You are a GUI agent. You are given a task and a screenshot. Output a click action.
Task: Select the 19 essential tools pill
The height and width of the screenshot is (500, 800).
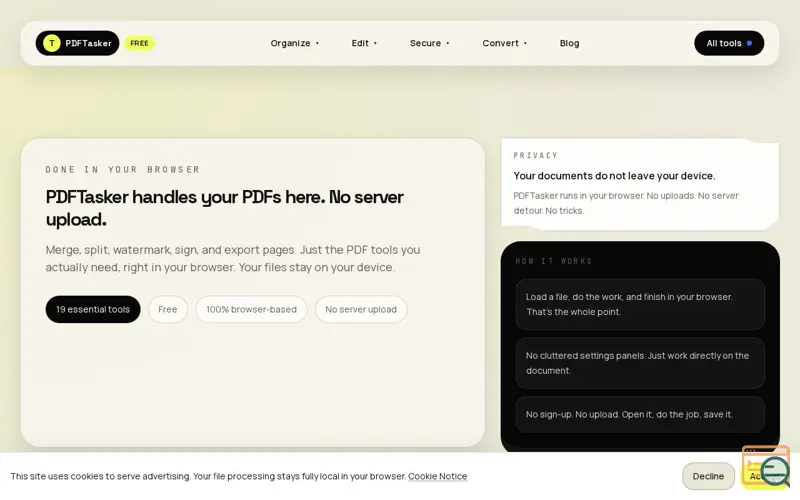[x=93, y=309]
